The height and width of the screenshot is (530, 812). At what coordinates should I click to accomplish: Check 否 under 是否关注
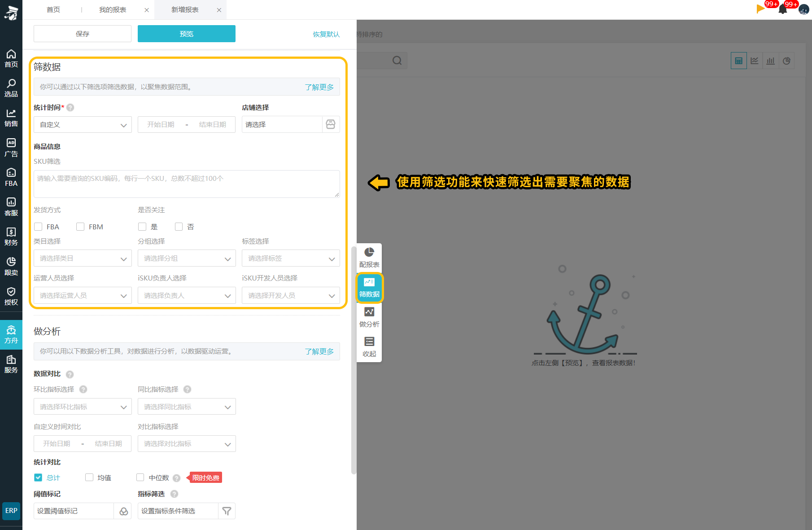[x=179, y=227]
